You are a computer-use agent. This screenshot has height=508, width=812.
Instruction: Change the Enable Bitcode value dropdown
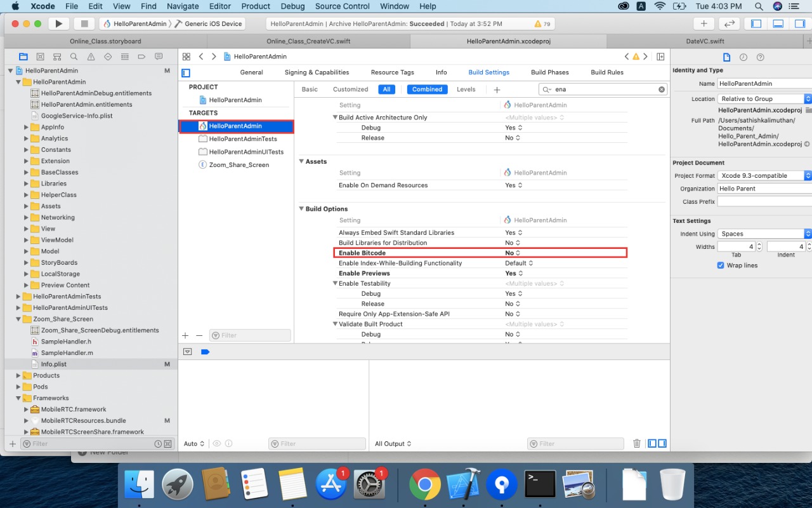click(x=513, y=253)
